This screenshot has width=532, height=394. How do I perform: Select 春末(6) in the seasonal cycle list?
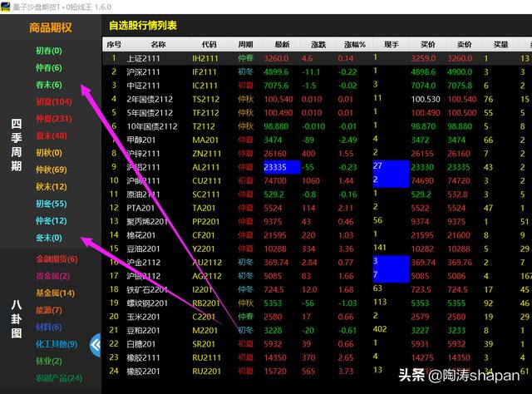pyautogui.click(x=48, y=85)
